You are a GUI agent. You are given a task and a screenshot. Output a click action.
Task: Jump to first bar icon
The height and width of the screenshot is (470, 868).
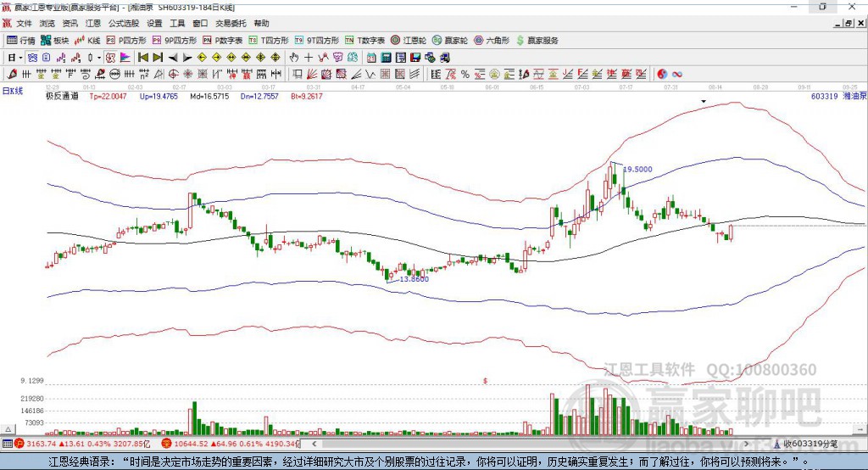[142, 58]
